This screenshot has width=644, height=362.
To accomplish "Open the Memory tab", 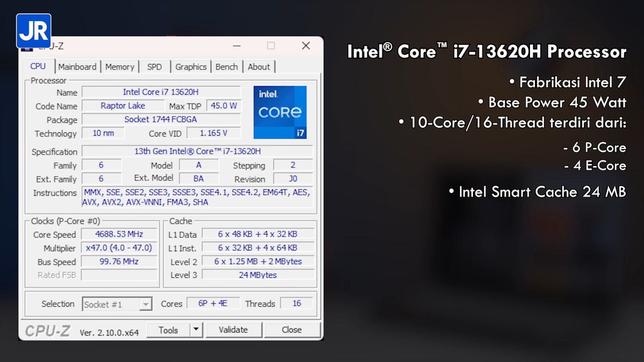I will tap(119, 67).
